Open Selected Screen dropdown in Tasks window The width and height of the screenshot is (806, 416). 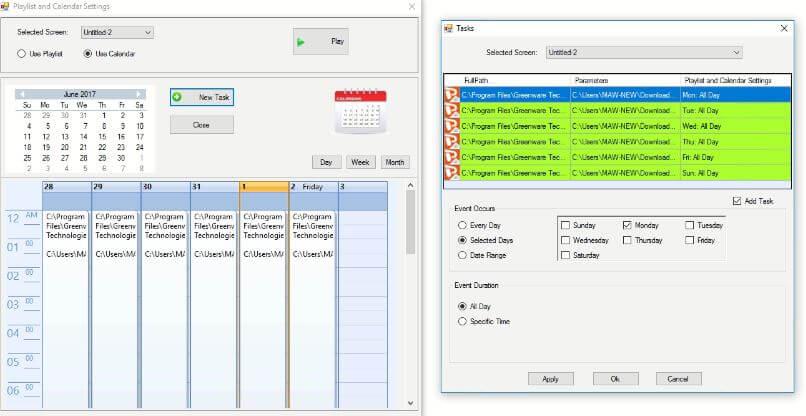(x=644, y=52)
